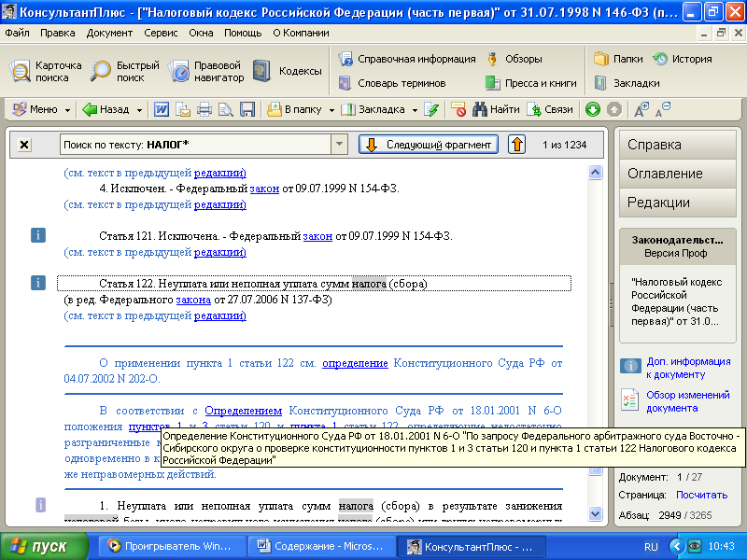Jump to previous fragment orange up arrow

pos(517,145)
